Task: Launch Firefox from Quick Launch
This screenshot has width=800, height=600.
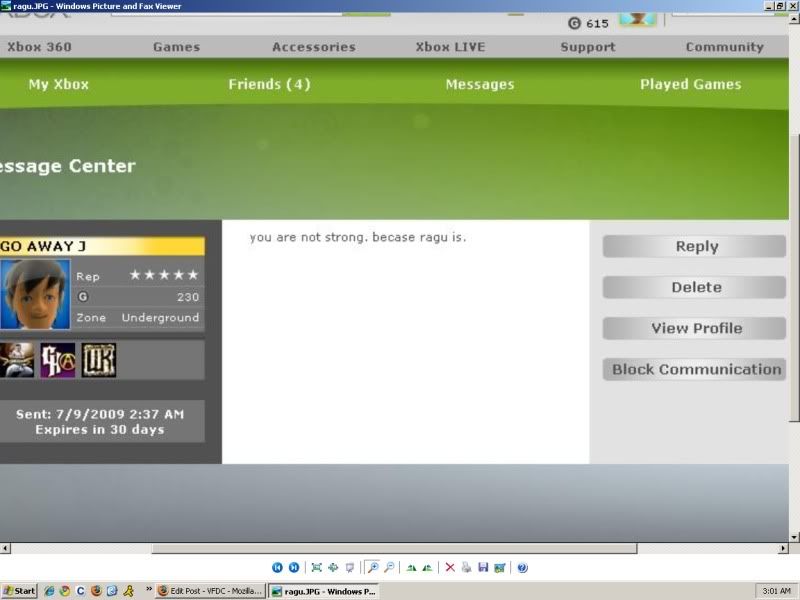Action: (96, 591)
